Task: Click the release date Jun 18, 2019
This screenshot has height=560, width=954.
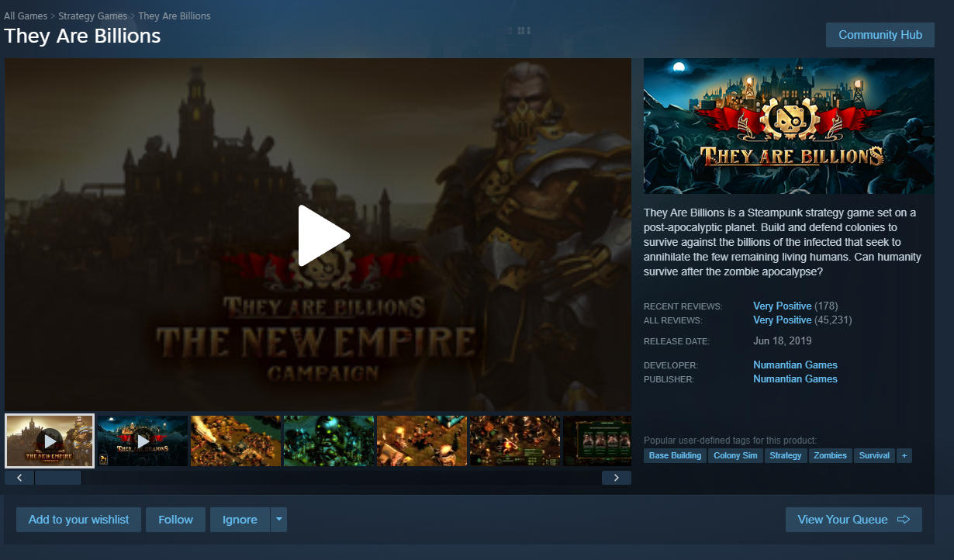Action: click(x=783, y=340)
